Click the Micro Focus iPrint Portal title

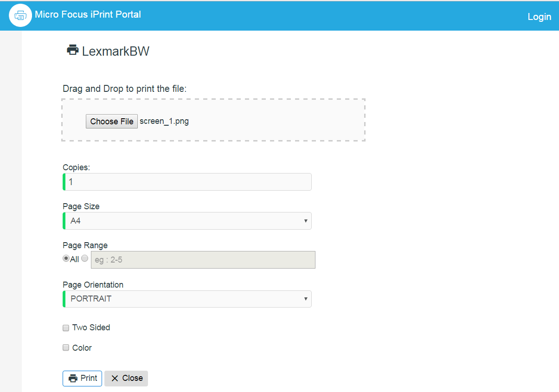(x=88, y=14)
